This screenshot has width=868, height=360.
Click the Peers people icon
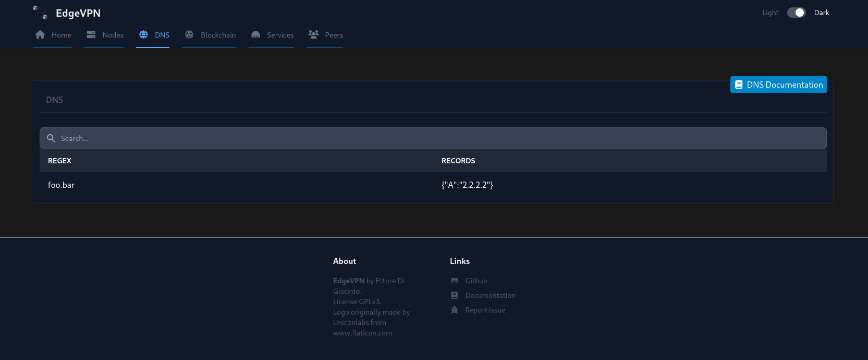coord(313,34)
